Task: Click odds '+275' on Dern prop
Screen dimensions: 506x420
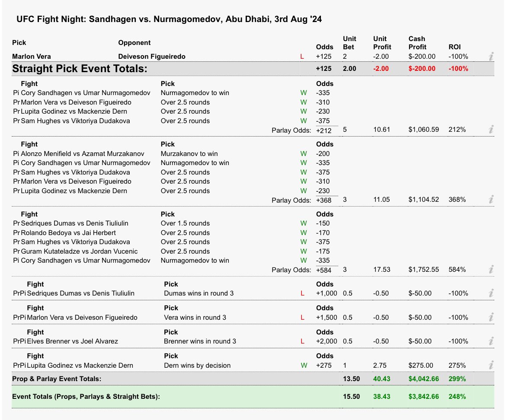Action: pyautogui.click(x=323, y=366)
